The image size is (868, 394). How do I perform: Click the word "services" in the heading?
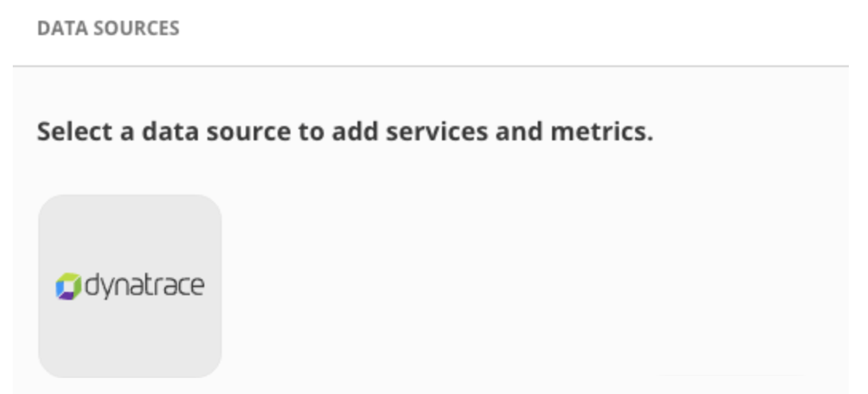[x=436, y=132]
